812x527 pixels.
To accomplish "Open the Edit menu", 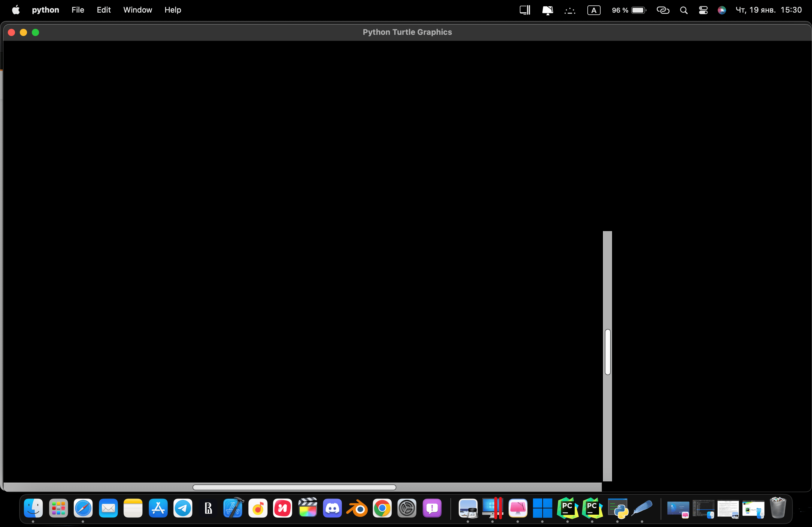I will click(x=104, y=10).
